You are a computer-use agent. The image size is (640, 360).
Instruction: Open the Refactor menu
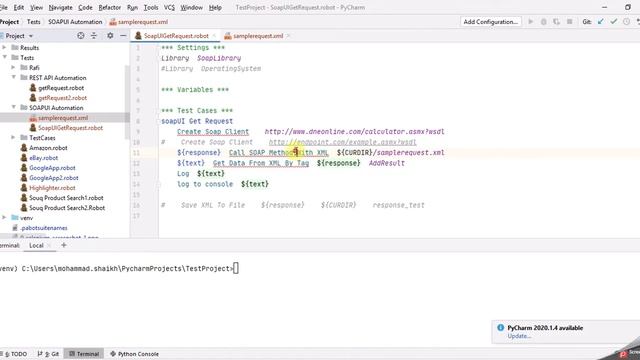coord(109,7)
